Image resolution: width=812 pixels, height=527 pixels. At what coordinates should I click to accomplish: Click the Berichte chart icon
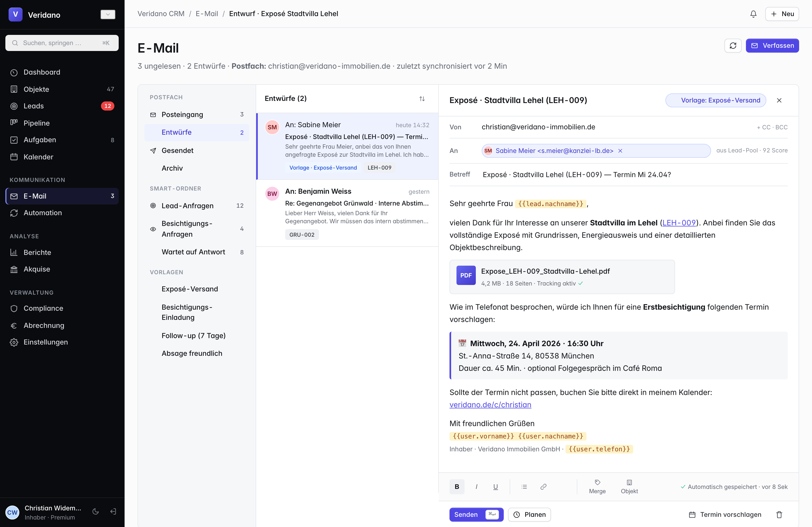(x=14, y=252)
